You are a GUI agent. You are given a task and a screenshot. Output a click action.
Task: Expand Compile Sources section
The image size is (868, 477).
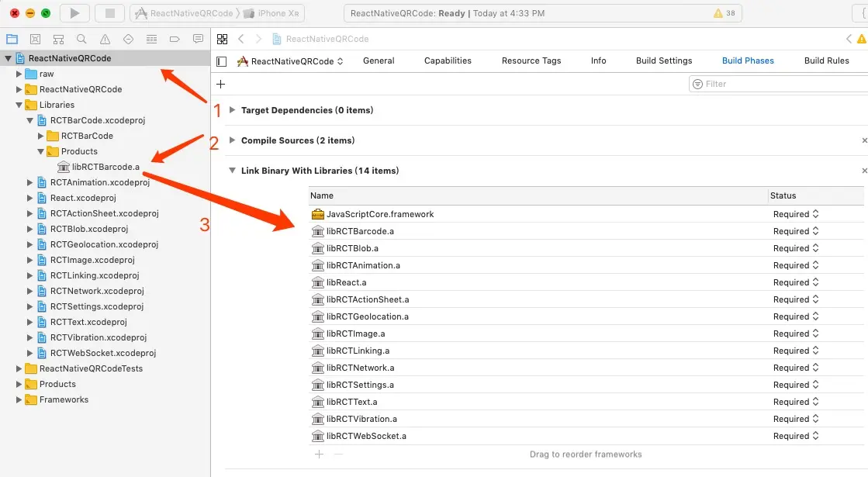(x=233, y=140)
